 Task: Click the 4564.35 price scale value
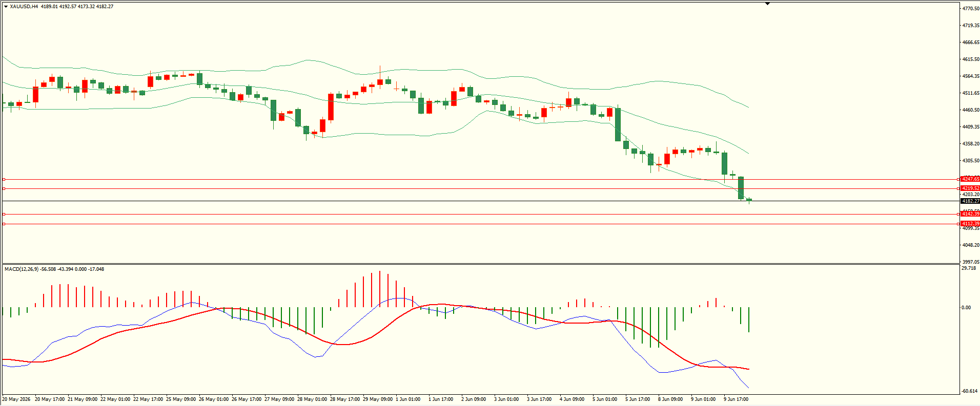point(971,76)
